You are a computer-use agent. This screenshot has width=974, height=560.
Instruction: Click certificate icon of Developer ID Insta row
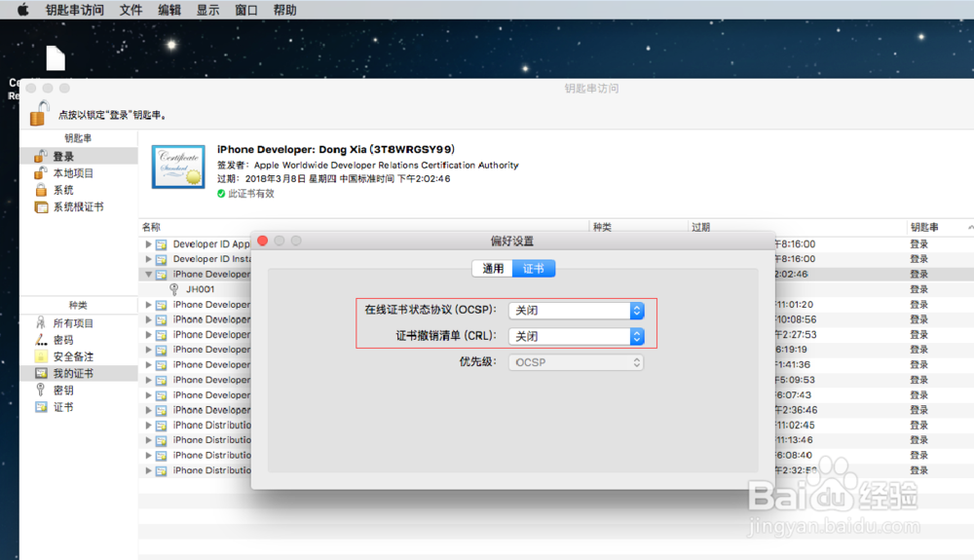tap(162, 259)
